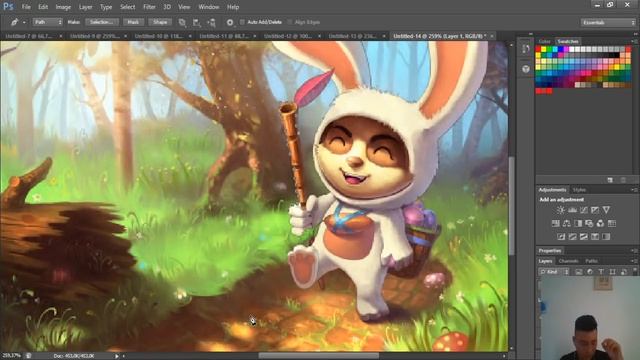
Task: Add a Hue/Saturation adjustment
Action: coord(556,223)
